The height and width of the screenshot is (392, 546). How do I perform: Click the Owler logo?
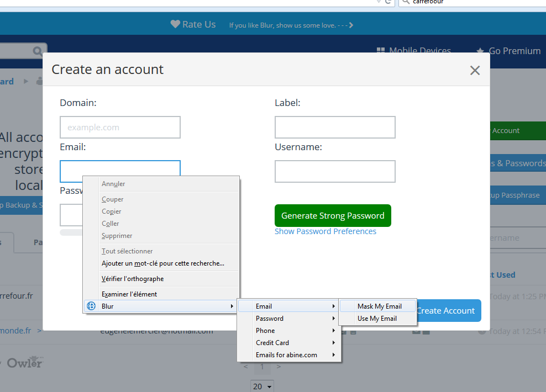tap(25, 362)
